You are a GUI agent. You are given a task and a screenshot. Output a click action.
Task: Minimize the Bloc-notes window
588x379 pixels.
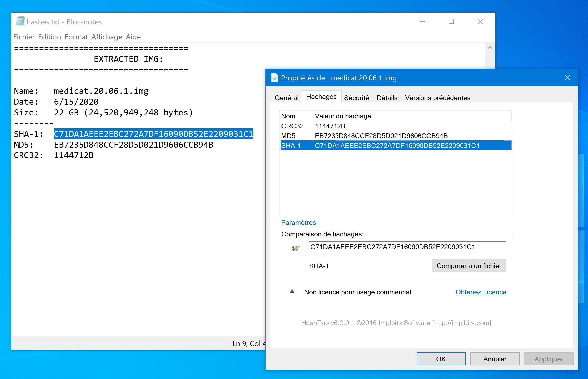tap(422, 22)
